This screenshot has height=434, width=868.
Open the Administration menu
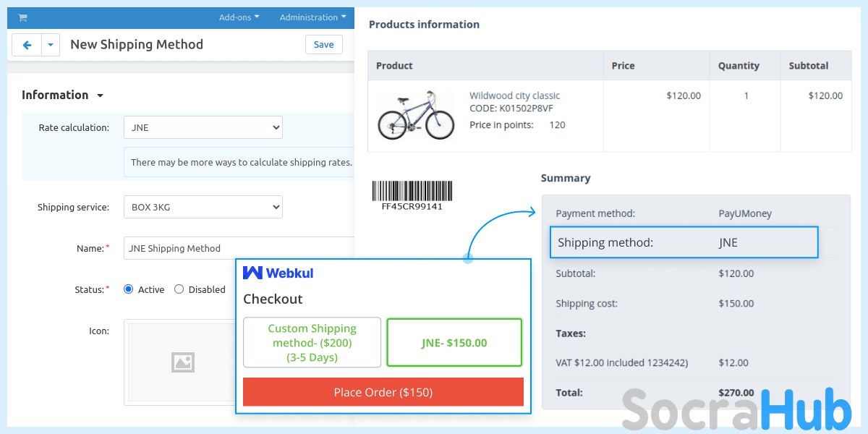tap(312, 17)
